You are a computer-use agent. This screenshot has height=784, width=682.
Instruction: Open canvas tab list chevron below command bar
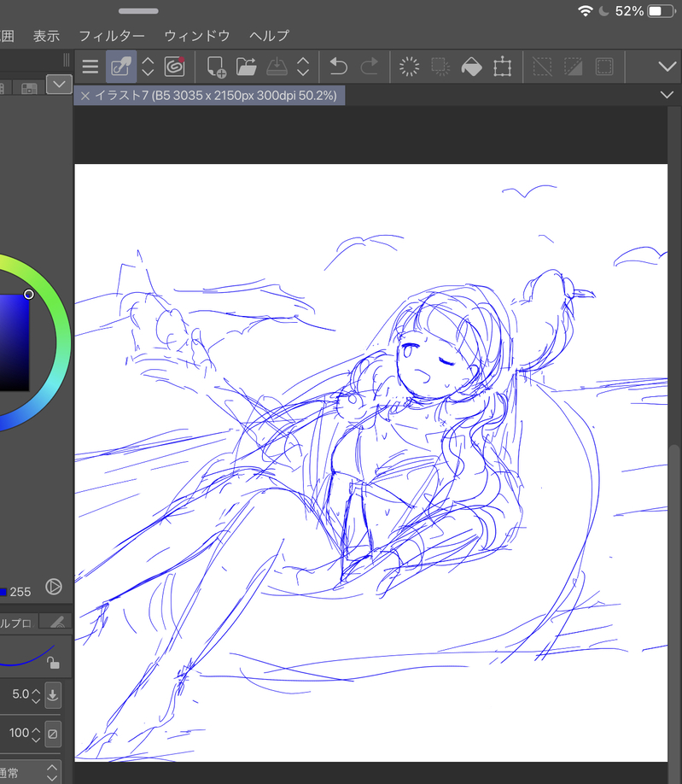point(667,95)
